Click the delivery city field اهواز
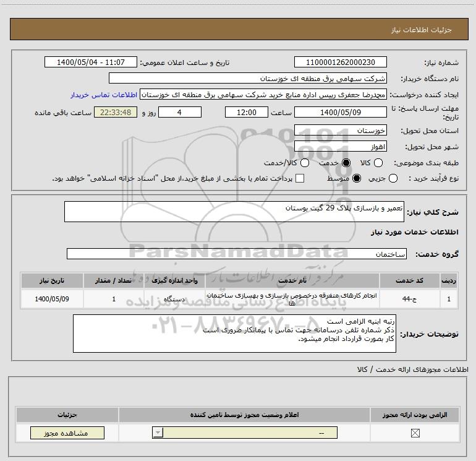The image size is (476, 461). (341, 147)
